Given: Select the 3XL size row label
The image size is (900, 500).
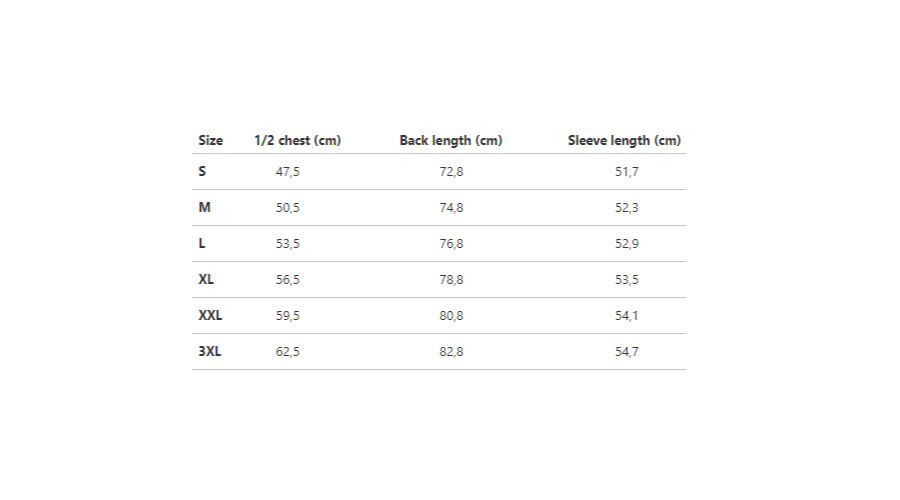Looking at the screenshot, I should point(209,352).
